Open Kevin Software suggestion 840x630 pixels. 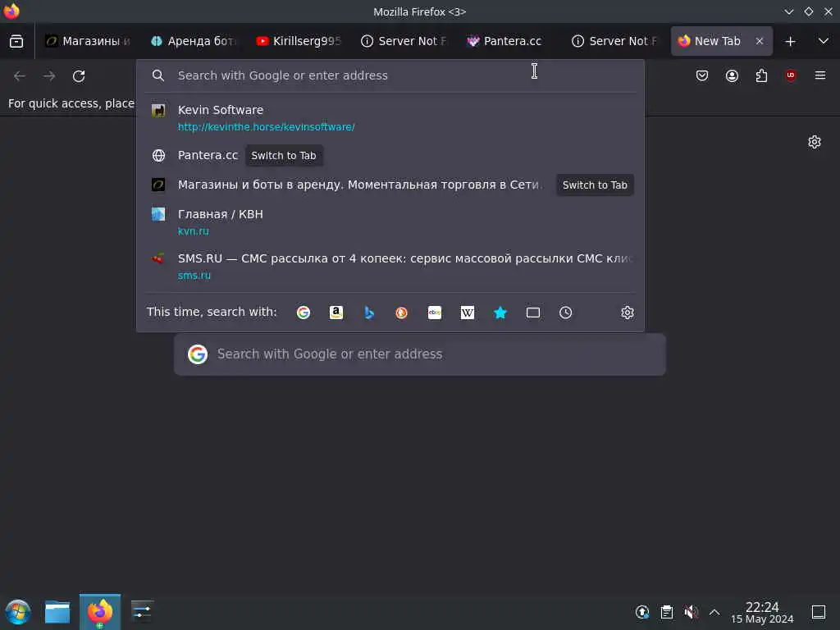(390, 118)
